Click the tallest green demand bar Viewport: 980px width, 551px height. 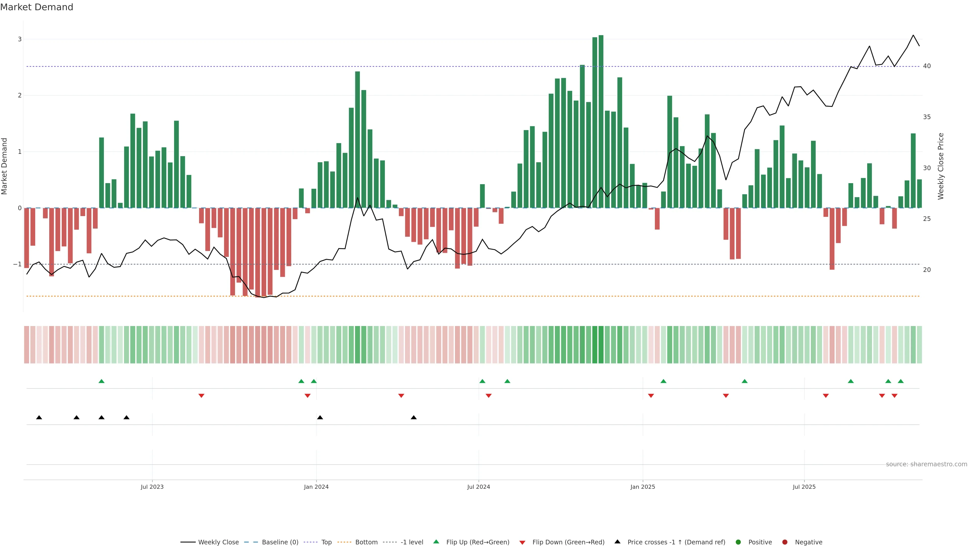tap(601, 122)
